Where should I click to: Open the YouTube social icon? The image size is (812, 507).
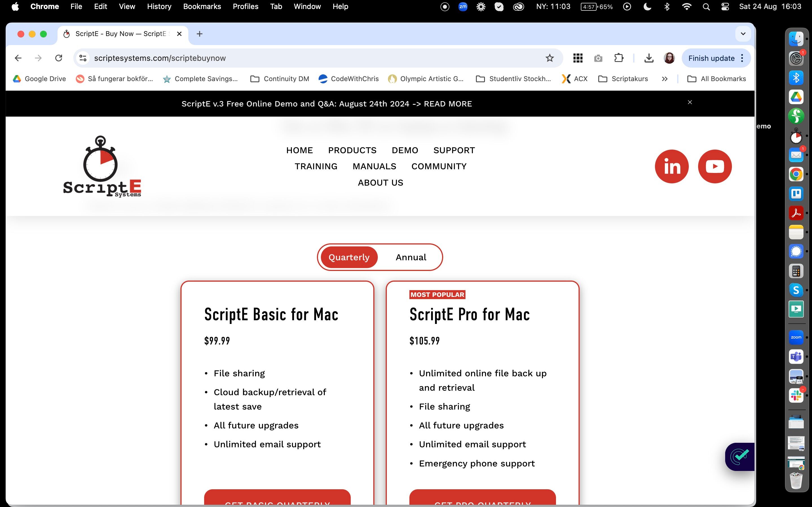click(x=715, y=166)
